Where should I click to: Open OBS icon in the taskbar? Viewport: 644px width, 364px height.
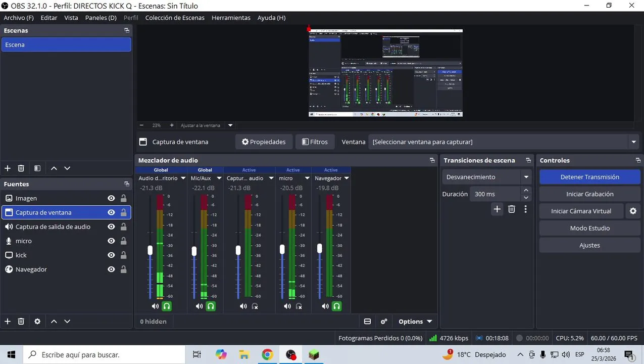pyautogui.click(x=290, y=354)
